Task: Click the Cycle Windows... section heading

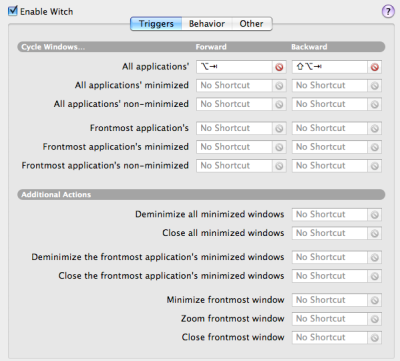Action: point(53,47)
